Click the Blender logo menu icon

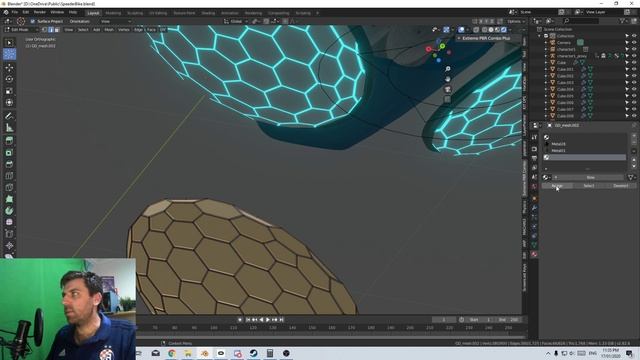tap(6, 12)
